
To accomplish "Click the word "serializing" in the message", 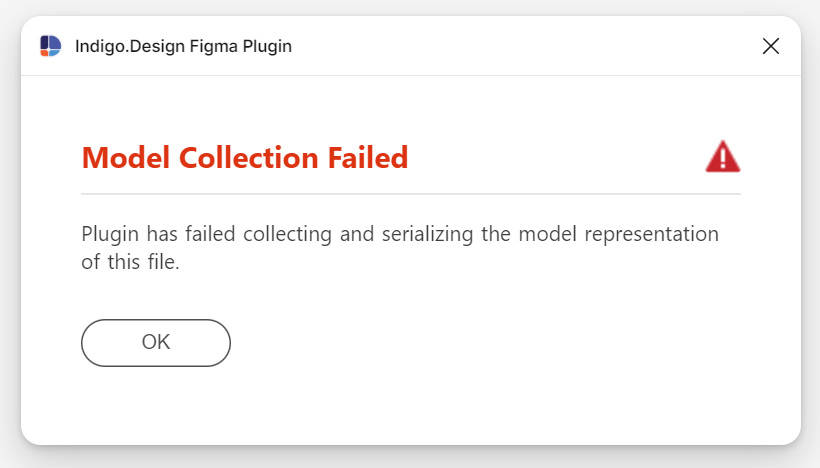I will (427, 235).
